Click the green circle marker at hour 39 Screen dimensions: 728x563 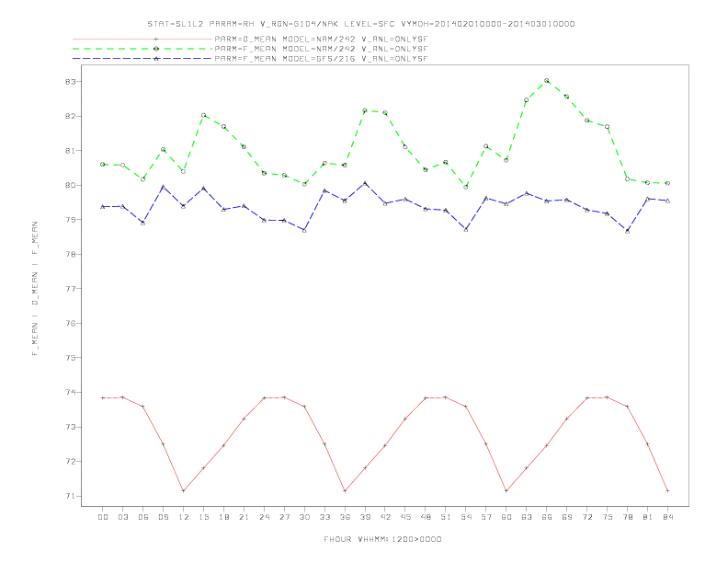[x=365, y=110]
